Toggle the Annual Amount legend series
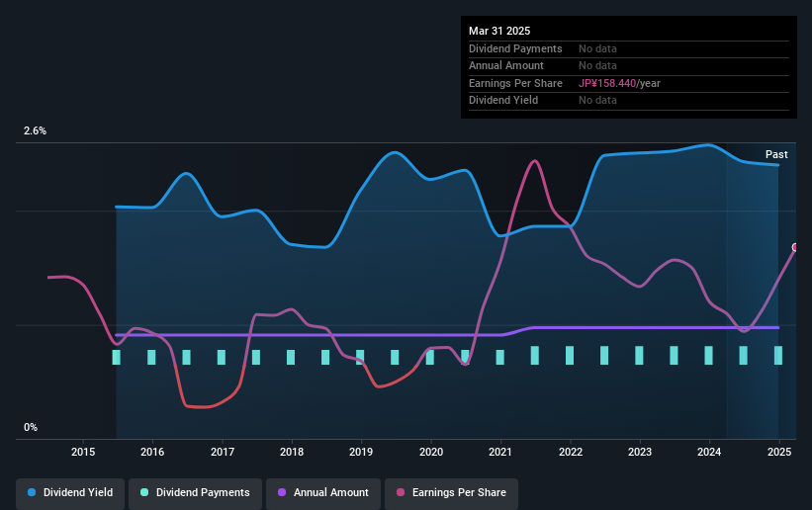The height and width of the screenshot is (510, 812). coord(323,492)
